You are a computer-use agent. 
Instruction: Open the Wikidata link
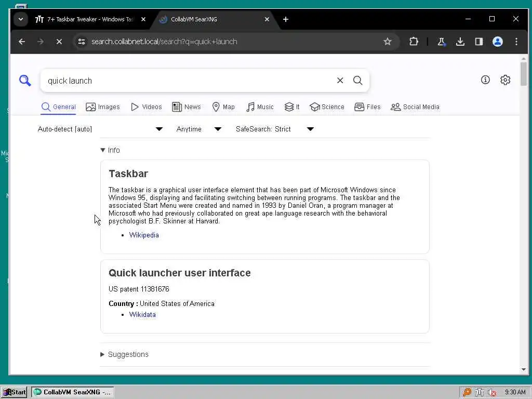pos(142,314)
